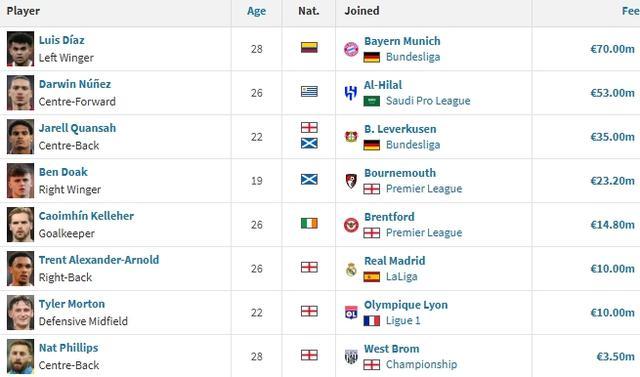
Task: Click the Olympique Lyon club logo
Action: tap(351, 313)
